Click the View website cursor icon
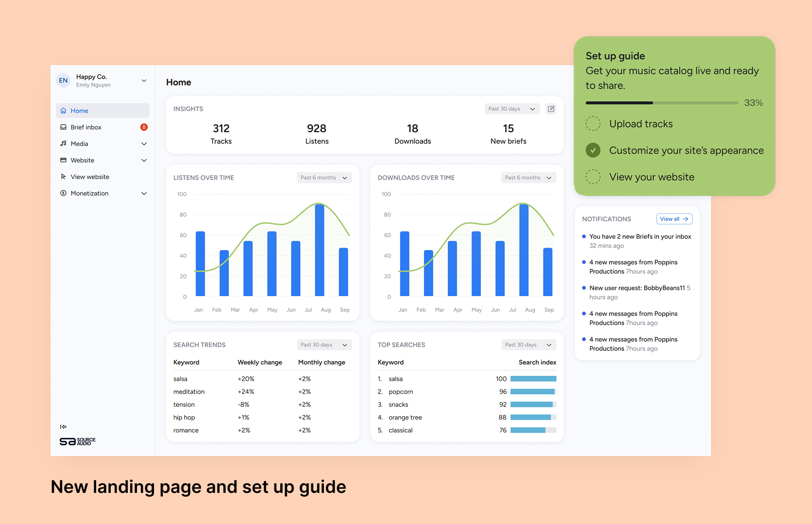812x524 pixels. [63, 177]
